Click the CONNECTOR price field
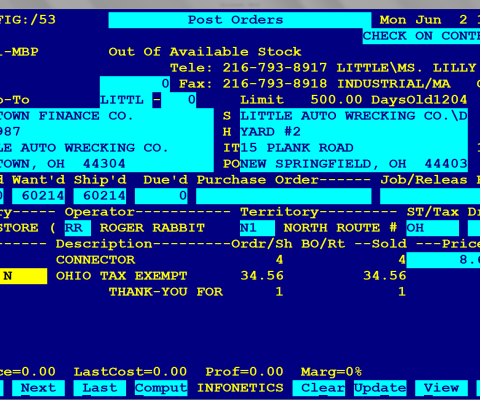This screenshot has width=480, height=400. click(443, 260)
